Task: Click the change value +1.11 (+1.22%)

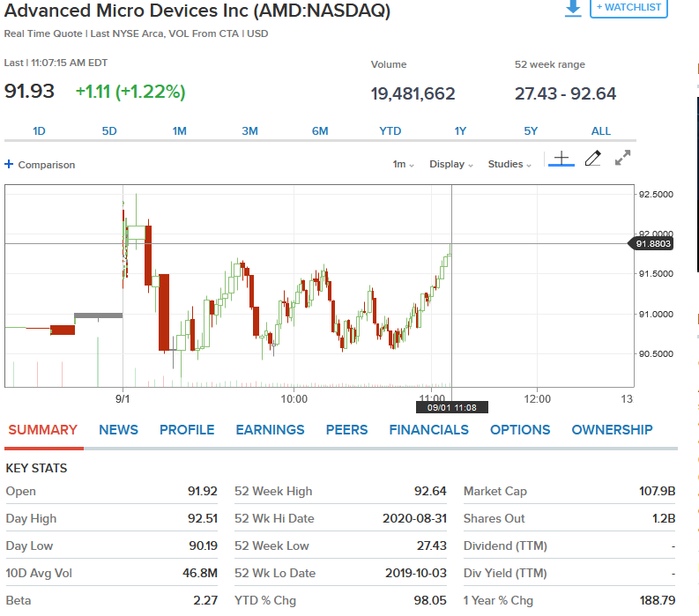Action: (130, 92)
